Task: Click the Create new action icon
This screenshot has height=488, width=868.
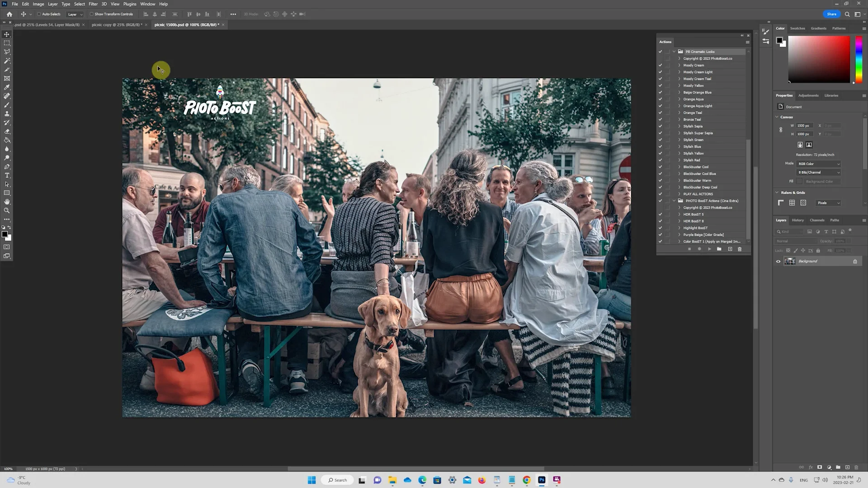Action: (x=730, y=249)
